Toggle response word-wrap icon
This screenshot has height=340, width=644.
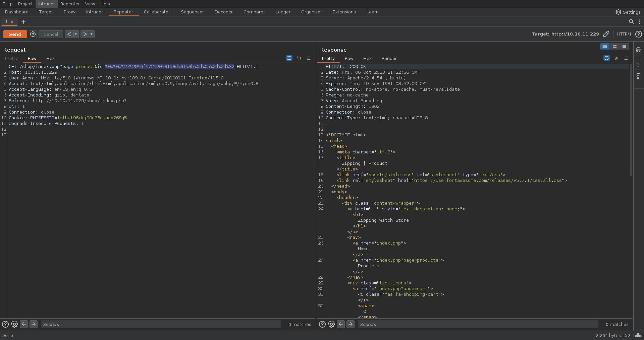606,58
